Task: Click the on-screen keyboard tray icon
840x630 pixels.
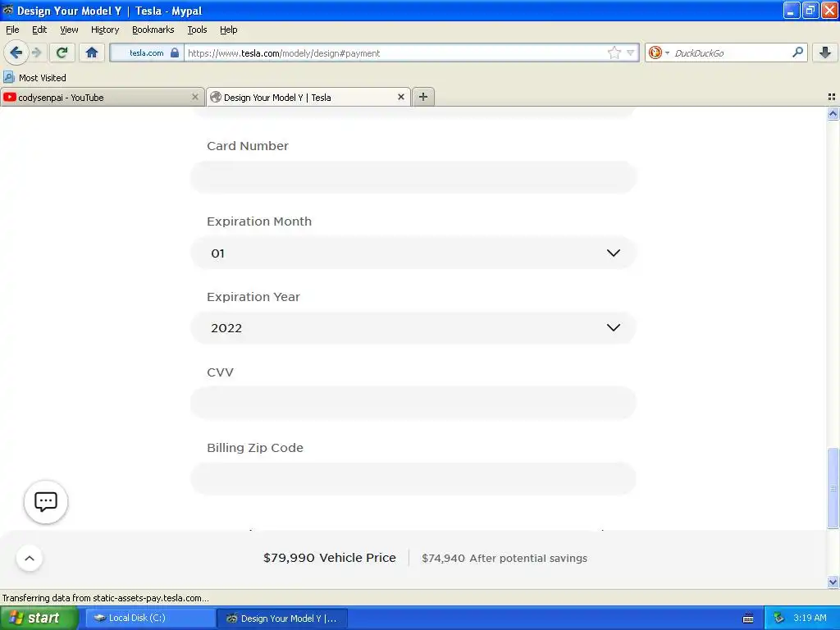Action: point(748,619)
